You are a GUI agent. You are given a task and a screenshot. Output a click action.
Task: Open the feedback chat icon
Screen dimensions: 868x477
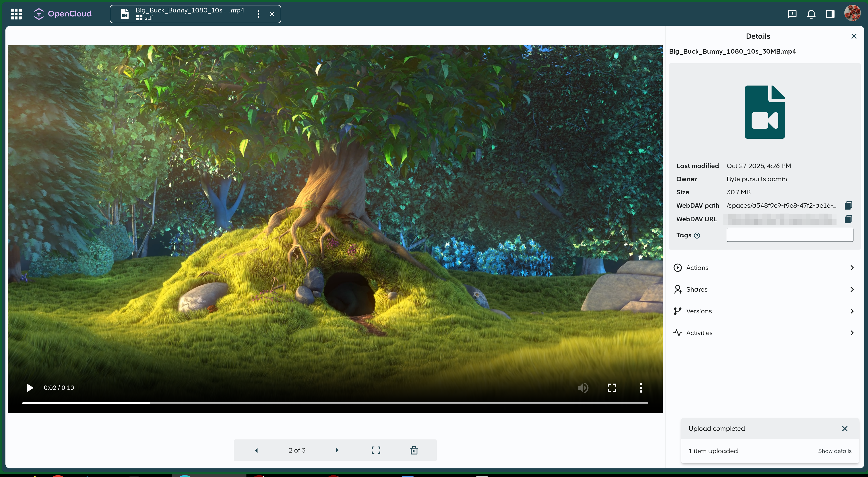tap(792, 14)
